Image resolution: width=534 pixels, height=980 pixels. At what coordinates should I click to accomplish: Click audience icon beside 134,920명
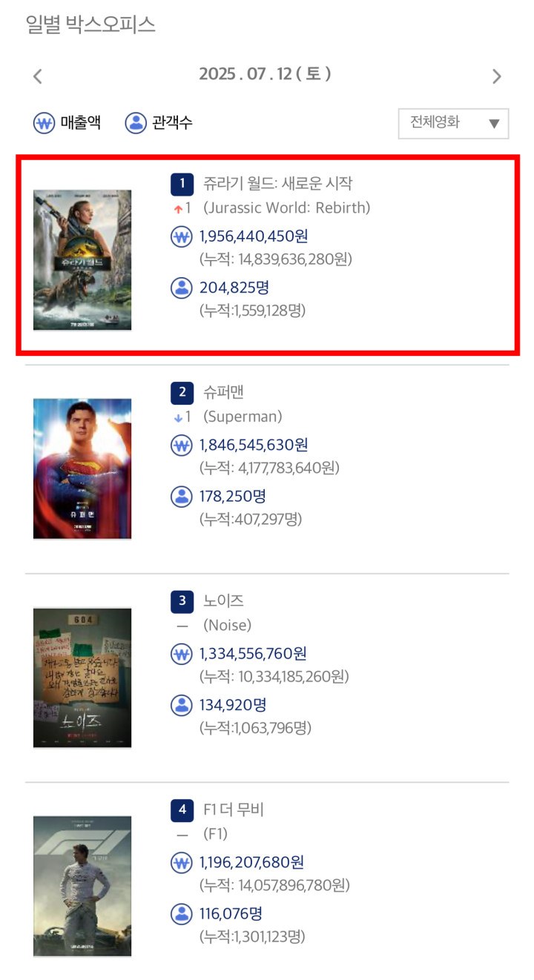coord(182,705)
